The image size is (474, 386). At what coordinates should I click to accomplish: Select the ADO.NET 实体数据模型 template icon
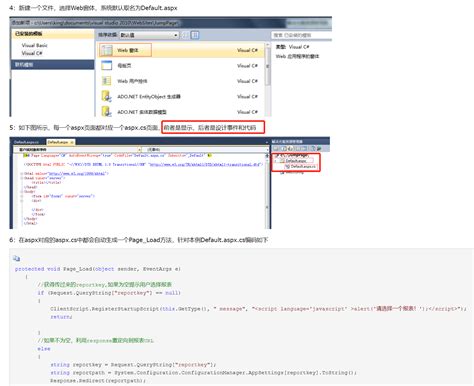107,111
